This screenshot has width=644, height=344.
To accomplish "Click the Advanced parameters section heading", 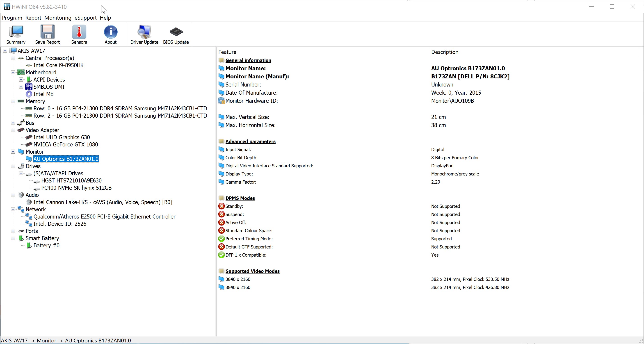I will [x=251, y=141].
